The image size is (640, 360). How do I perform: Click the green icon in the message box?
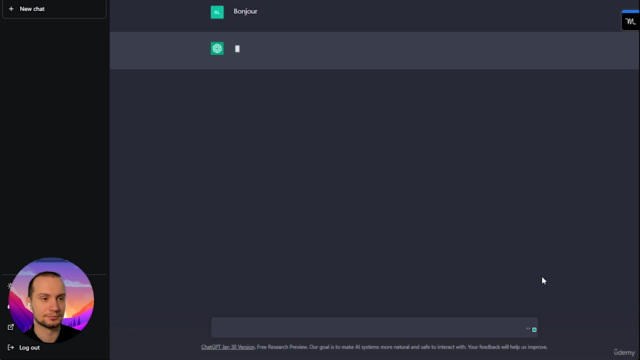click(534, 329)
